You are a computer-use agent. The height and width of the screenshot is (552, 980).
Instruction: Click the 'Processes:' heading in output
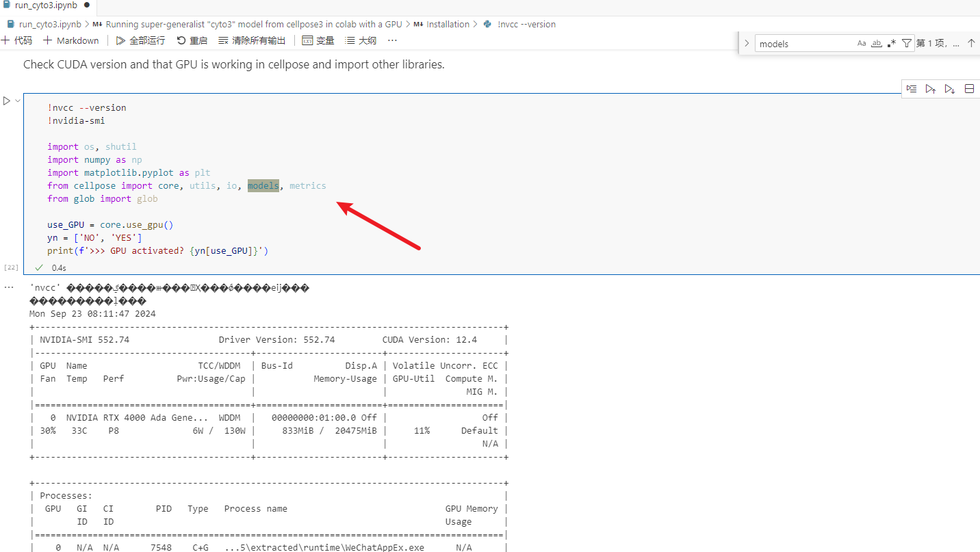[x=66, y=495]
